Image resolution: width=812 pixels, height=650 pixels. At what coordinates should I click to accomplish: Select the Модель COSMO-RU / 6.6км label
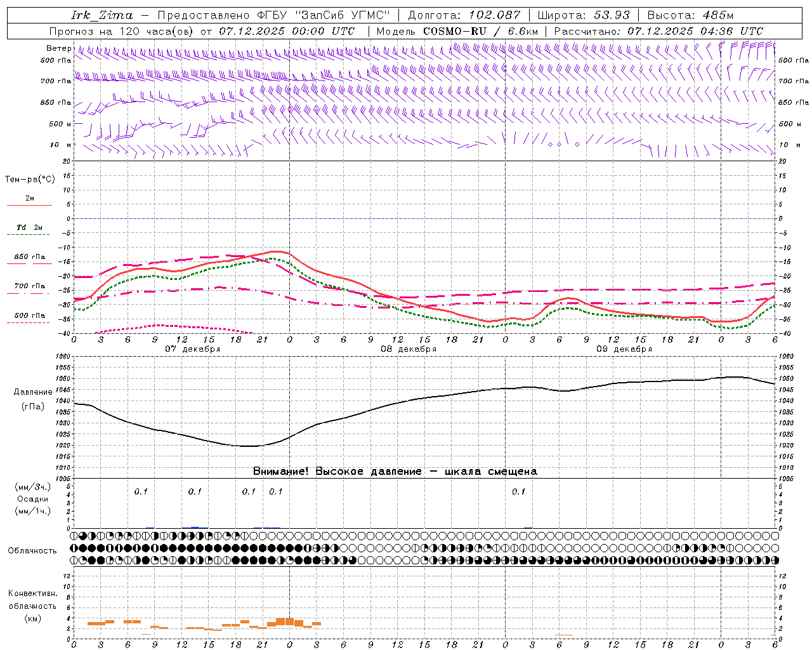coord(457,31)
